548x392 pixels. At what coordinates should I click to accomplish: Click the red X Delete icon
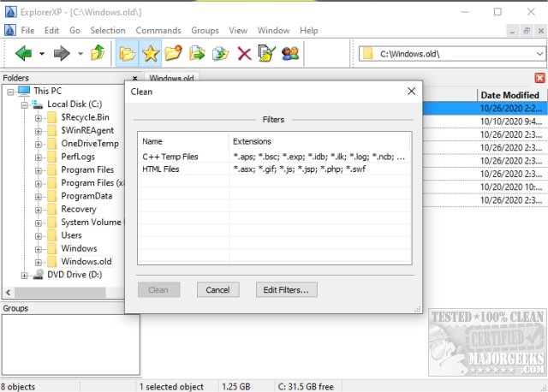[244, 54]
